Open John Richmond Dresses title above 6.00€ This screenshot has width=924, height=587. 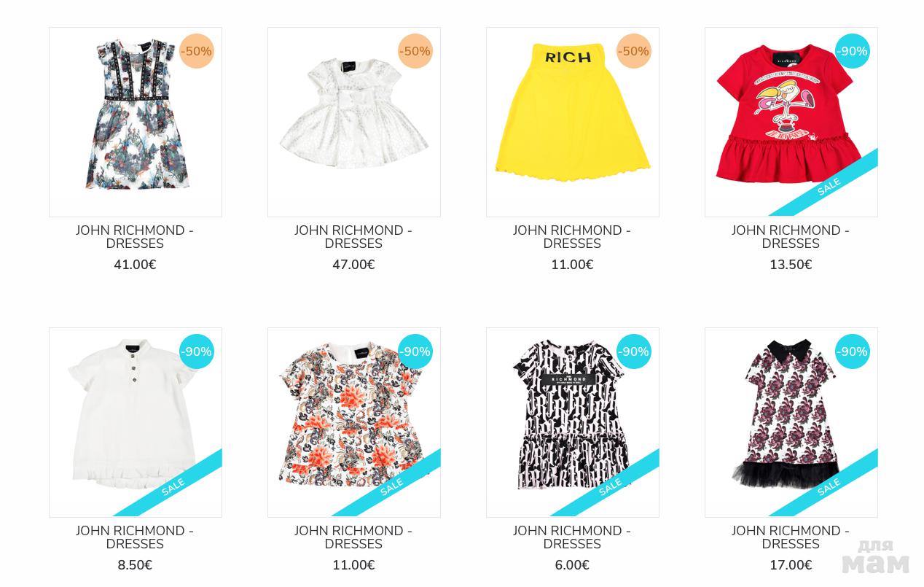tap(572, 537)
